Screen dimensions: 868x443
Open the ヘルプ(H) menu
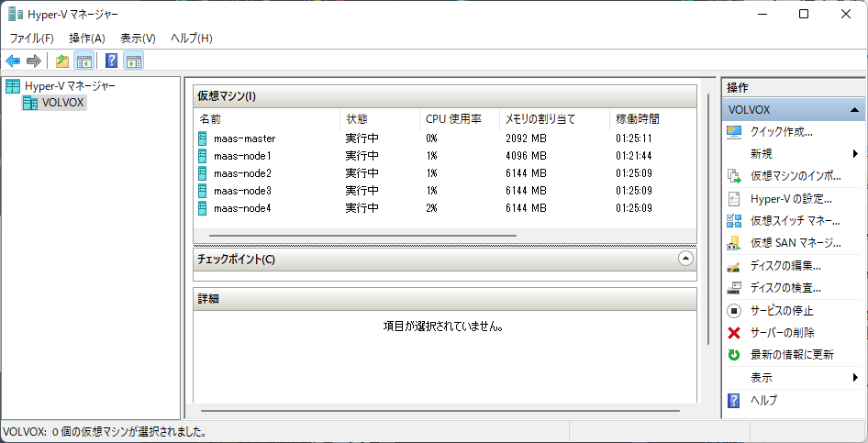tap(192, 39)
